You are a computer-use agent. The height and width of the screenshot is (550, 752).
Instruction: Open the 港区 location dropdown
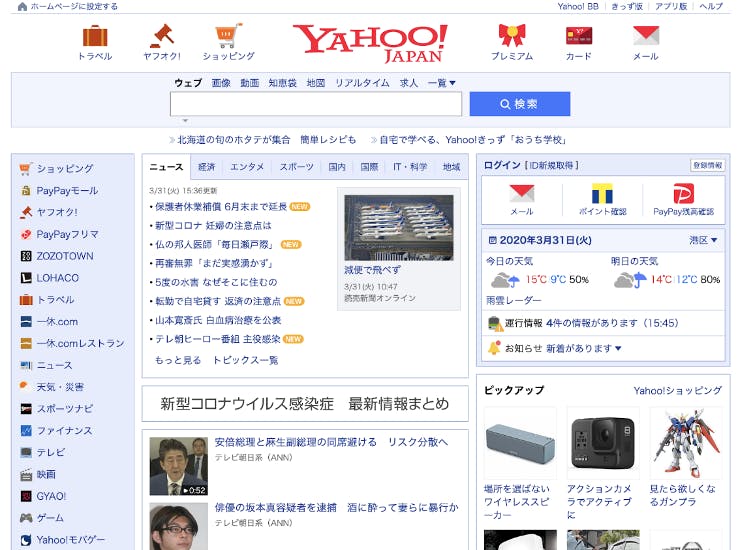tap(703, 240)
